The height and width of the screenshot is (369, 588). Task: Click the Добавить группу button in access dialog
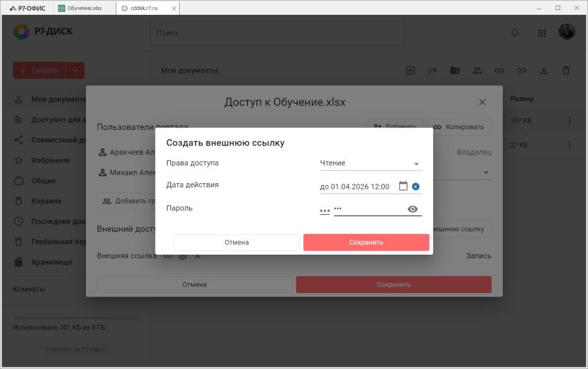click(128, 201)
